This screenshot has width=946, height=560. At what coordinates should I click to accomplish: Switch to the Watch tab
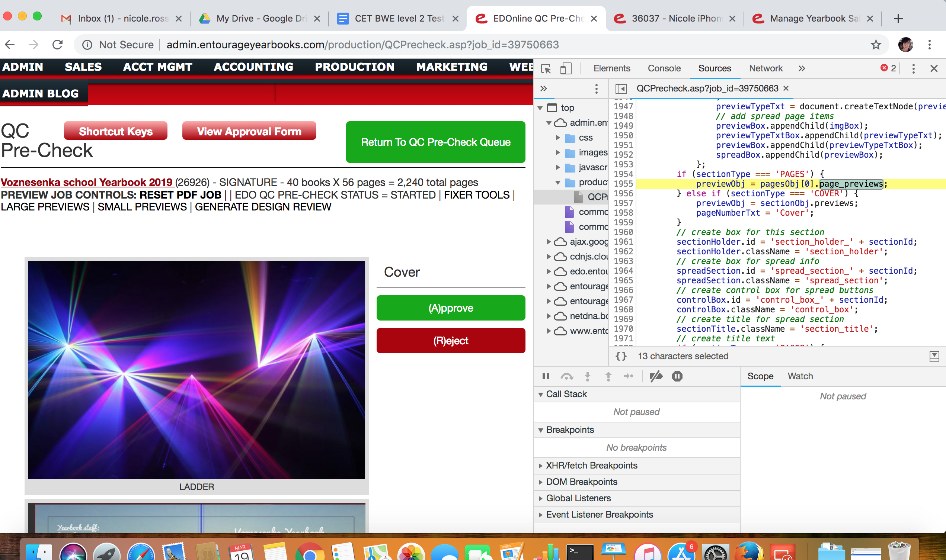(x=800, y=376)
